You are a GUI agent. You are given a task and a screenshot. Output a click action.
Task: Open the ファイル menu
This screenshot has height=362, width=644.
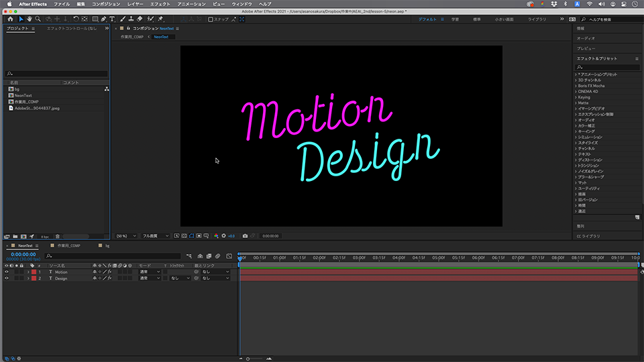click(x=62, y=4)
